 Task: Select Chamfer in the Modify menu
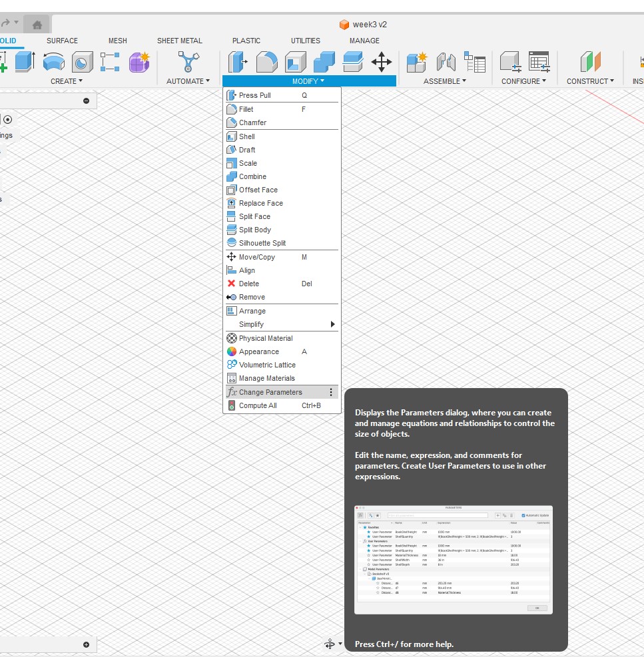[x=282, y=122]
